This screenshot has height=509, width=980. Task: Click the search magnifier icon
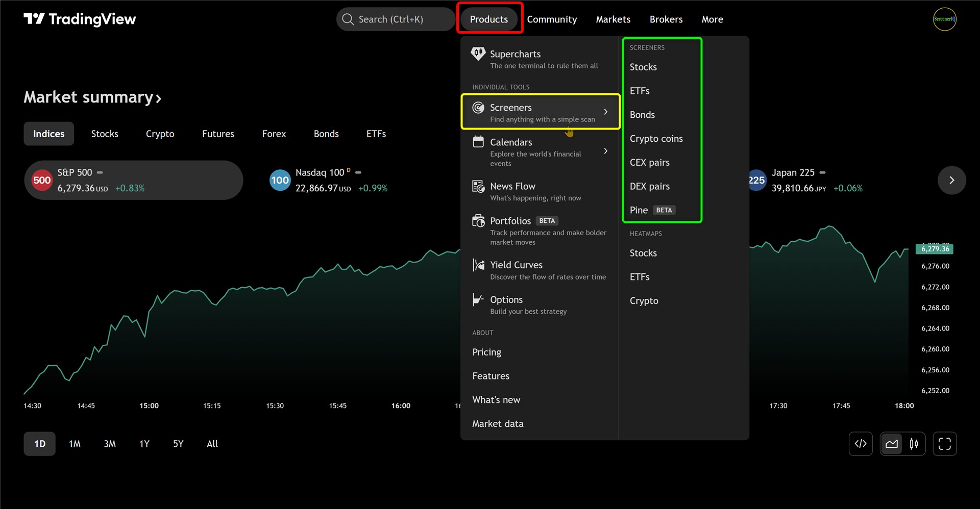pyautogui.click(x=348, y=19)
